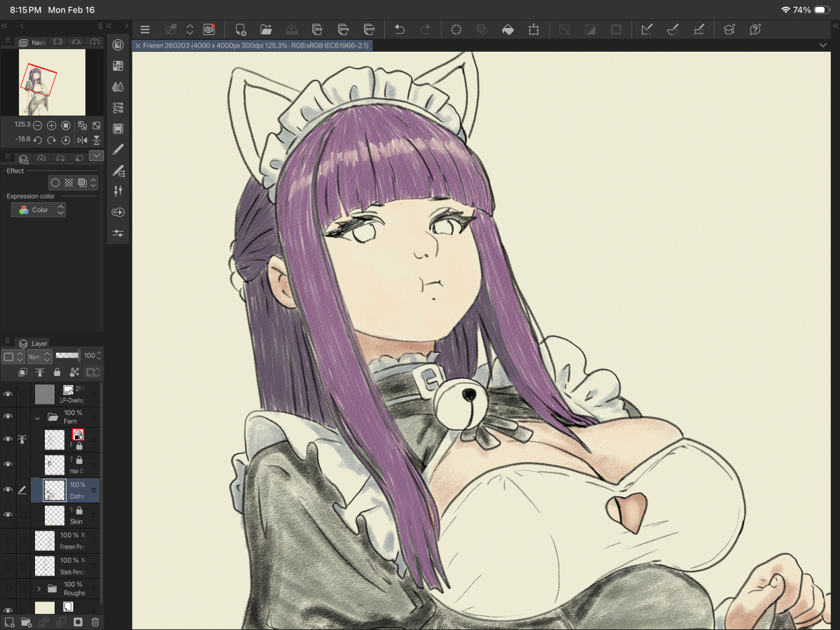
Task: Collapse the Fern layer folder
Action: tap(38, 417)
